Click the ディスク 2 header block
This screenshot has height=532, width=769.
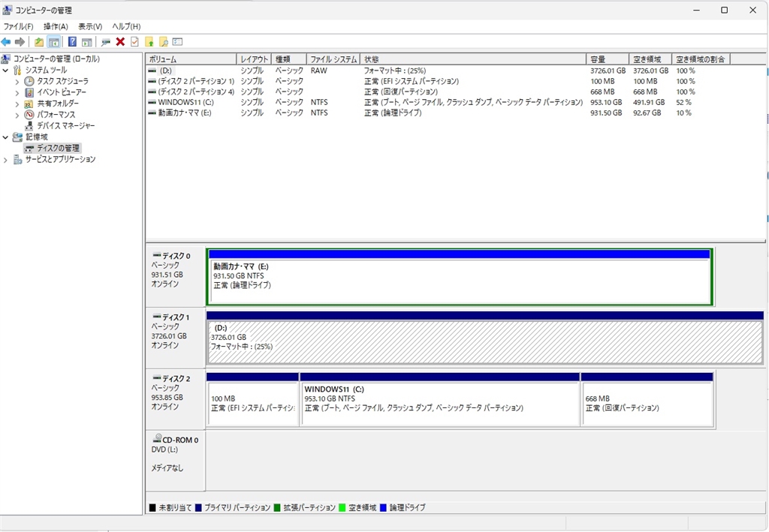176,399
